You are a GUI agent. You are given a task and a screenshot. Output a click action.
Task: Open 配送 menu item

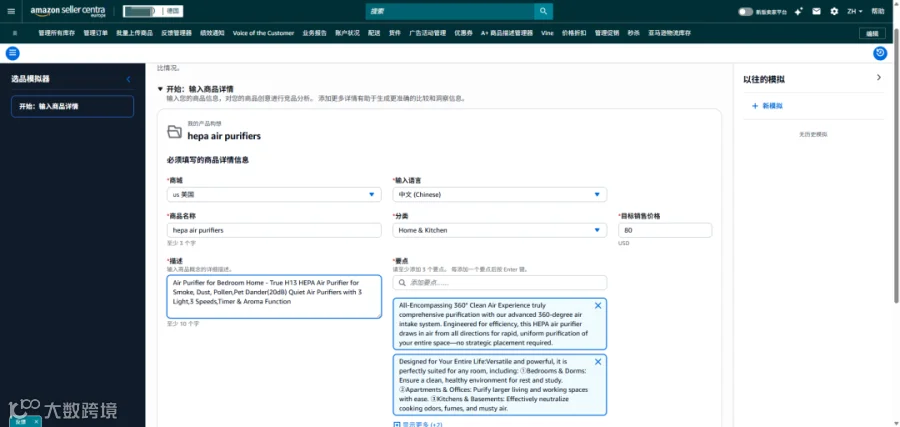374,33
